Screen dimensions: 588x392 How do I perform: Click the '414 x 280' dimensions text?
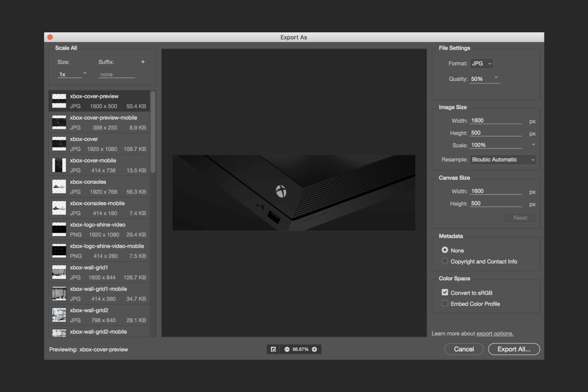click(106, 256)
